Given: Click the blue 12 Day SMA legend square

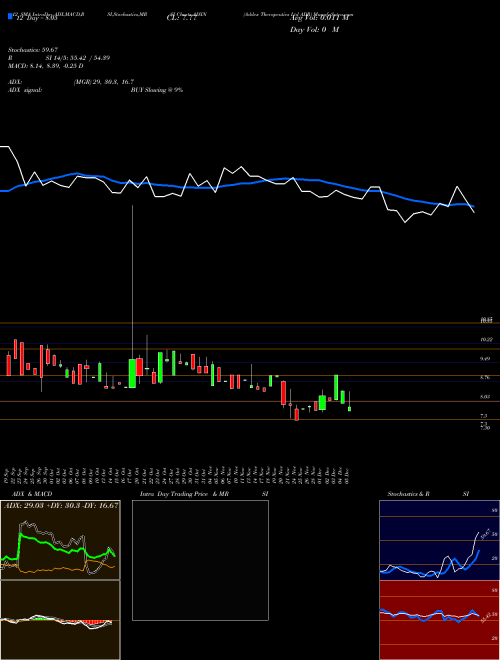Looking at the screenshot, I should 10,16.
